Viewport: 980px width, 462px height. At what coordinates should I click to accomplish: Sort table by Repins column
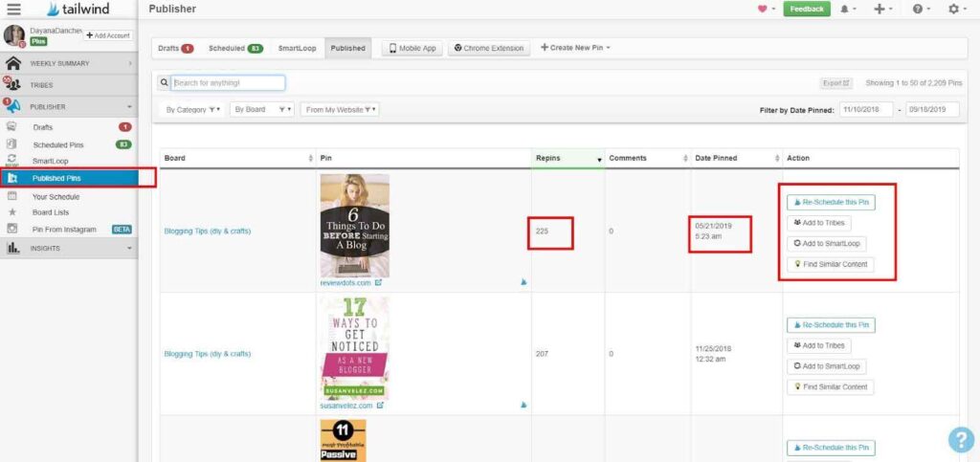pos(568,159)
